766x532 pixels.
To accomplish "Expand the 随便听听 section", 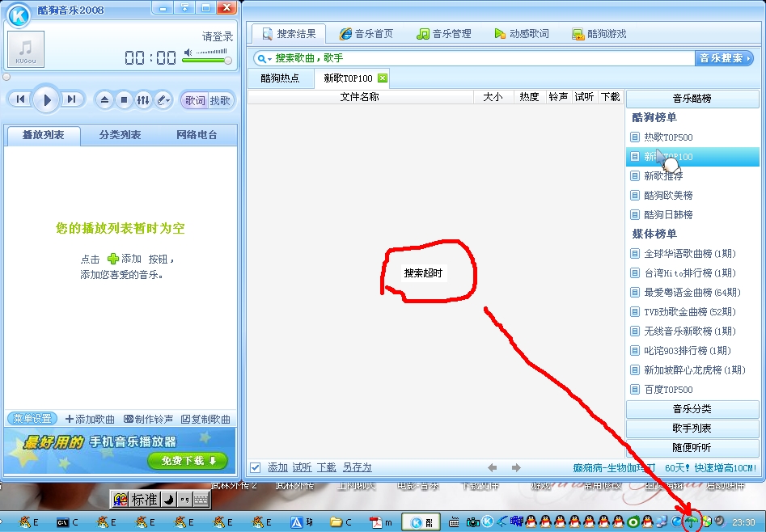I will pos(692,447).
